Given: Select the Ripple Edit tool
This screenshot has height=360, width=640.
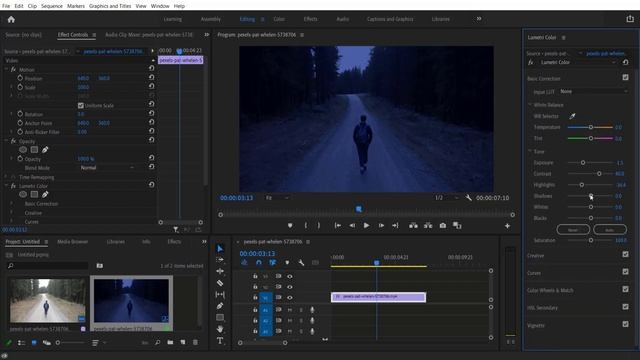Looking at the screenshot, I should pos(220,271).
